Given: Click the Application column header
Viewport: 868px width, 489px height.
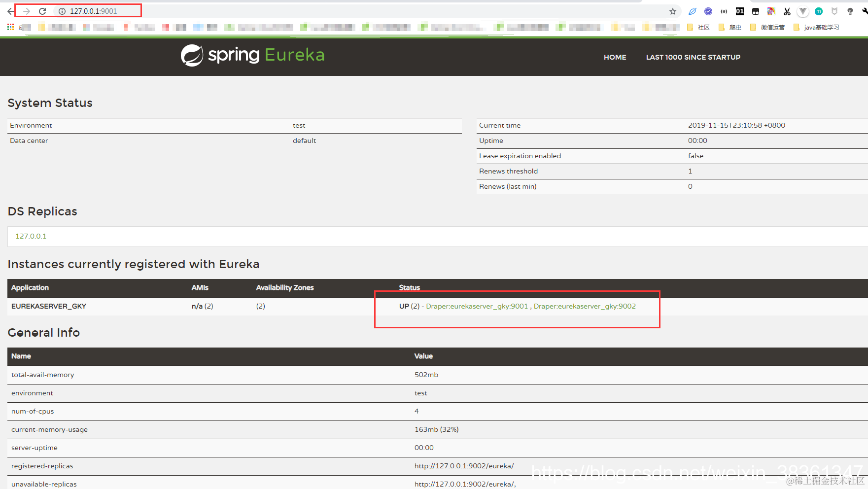Looking at the screenshot, I should (30, 287).
